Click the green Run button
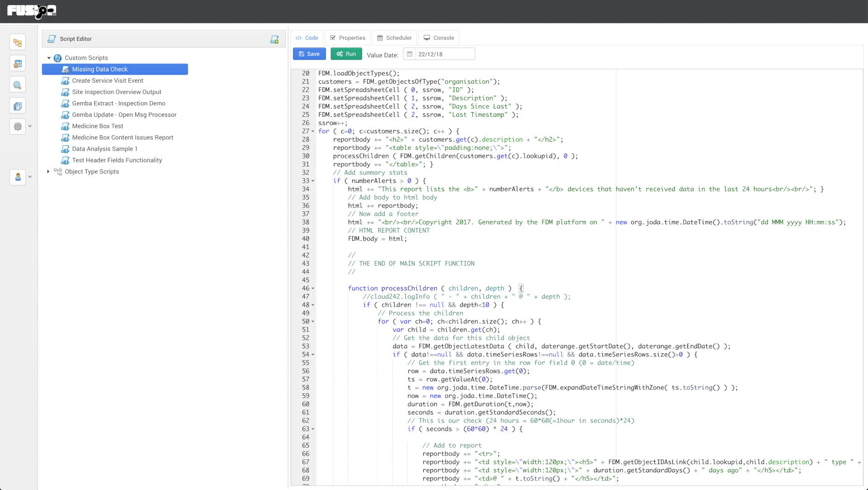 coord(346,54)
